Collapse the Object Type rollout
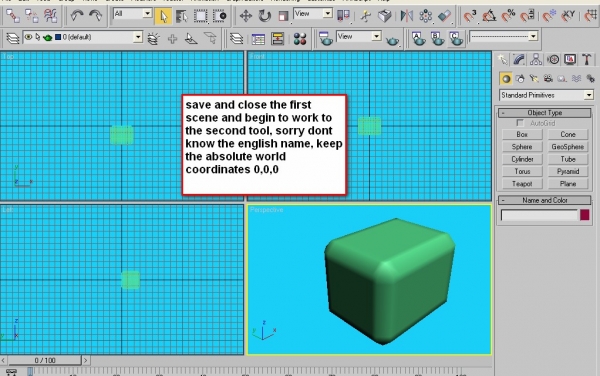 click(x=545, y=113)
